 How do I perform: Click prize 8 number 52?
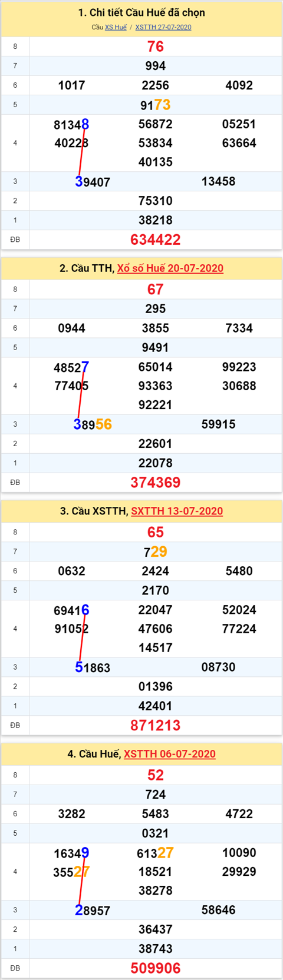[156, 775]
